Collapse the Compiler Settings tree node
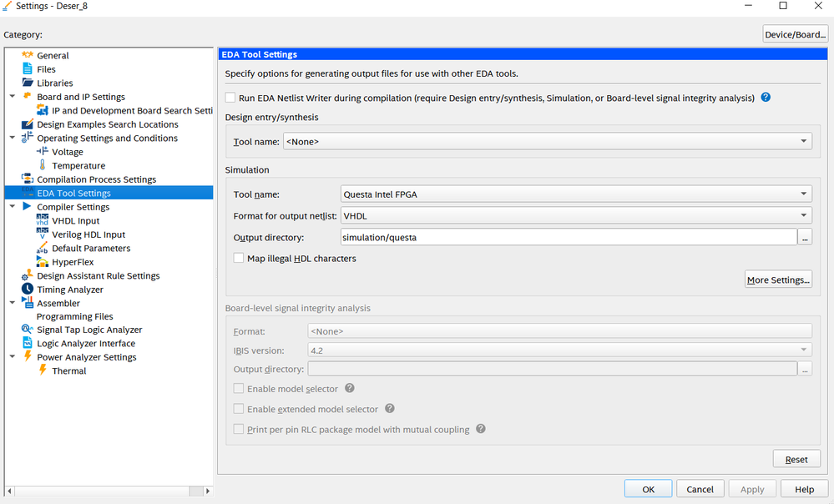The image size is (834, 504). click(x=13, y=207)
